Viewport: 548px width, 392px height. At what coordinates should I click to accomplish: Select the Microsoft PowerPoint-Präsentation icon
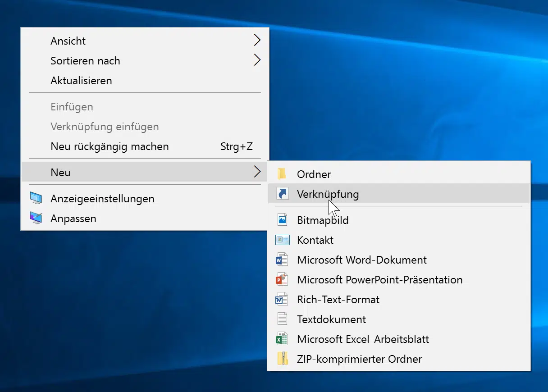pyautogui.click(x=281, y=279)
